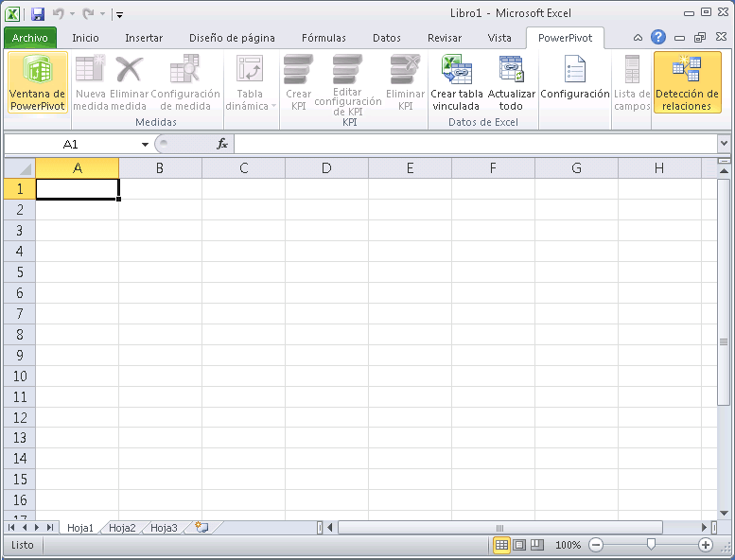Show the Lista de campos
735x560 pixels.
coord(631,82)
